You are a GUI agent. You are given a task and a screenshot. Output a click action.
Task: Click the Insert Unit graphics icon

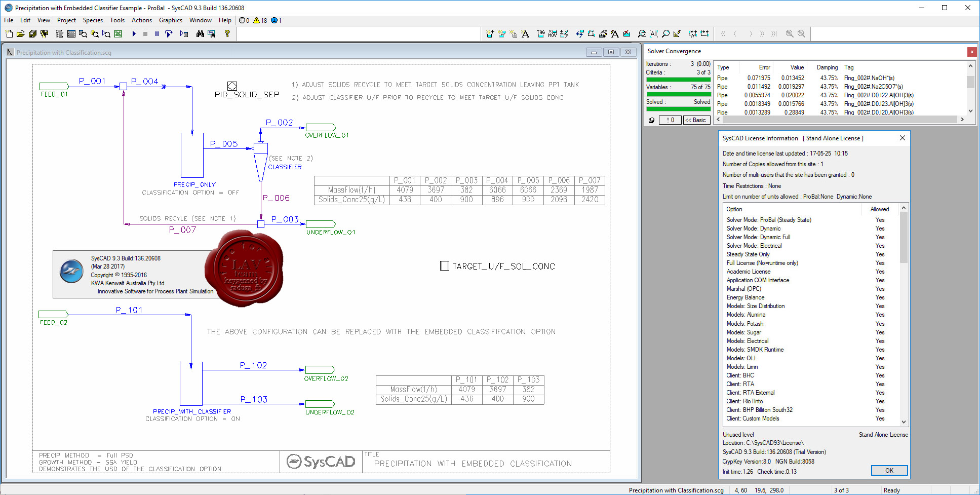pyautogui.click(x=490, y=34)
